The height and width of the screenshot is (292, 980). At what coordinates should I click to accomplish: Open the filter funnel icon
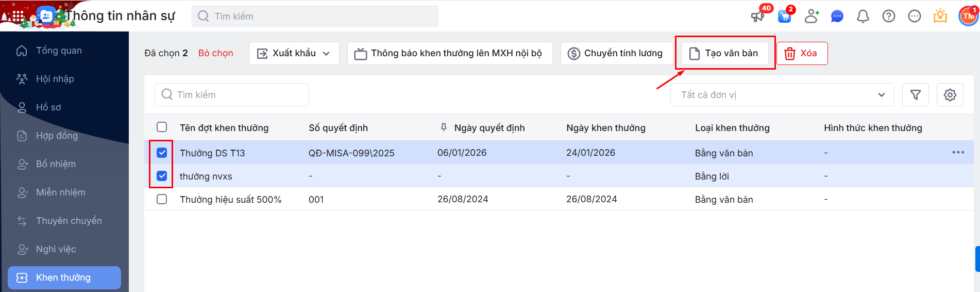pos(916,95)
